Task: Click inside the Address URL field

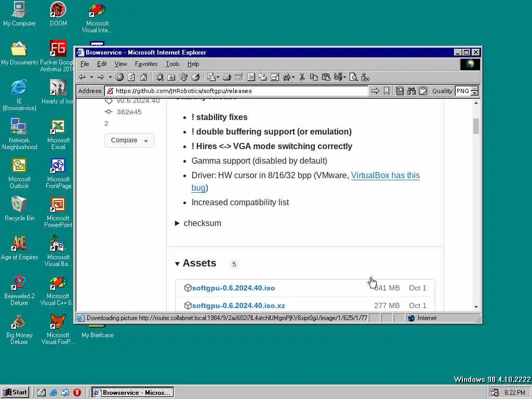Action: (236, 91)
